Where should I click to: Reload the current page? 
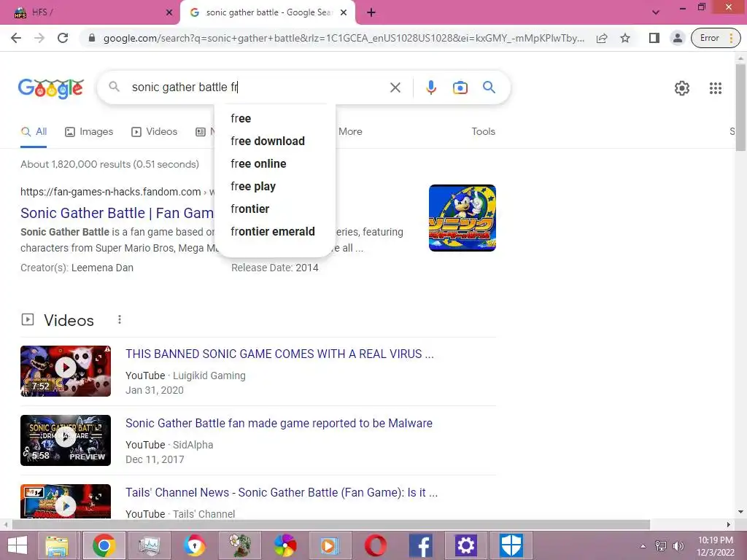pos(63,38)
